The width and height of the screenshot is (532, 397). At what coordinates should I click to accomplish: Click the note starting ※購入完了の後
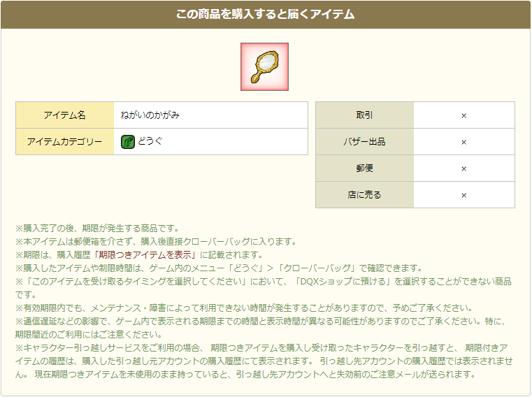click(x=97, y=229)
